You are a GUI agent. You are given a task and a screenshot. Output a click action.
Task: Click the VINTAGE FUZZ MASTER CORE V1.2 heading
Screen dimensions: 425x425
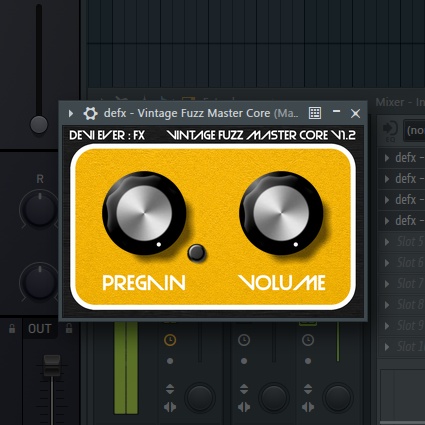[261, 135]
